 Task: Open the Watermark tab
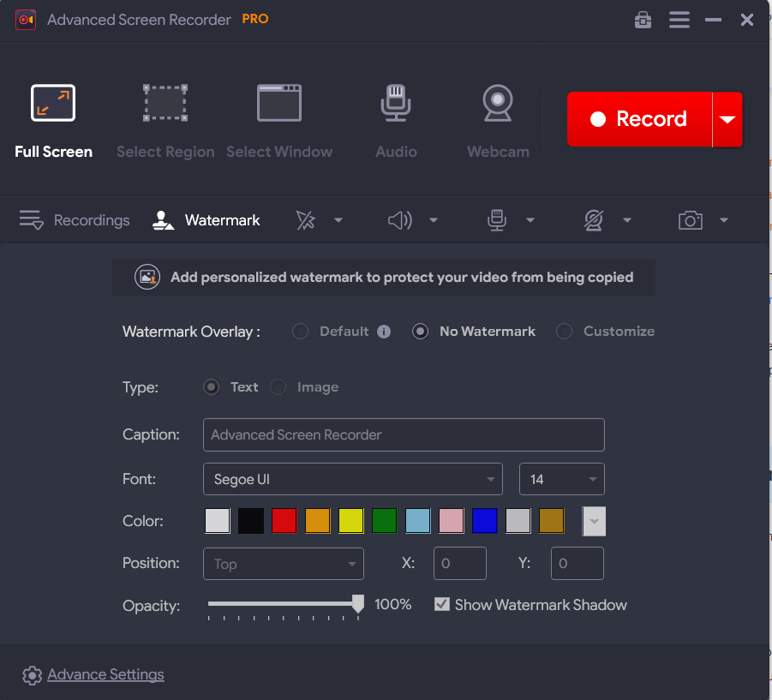[x=206, y=220]
